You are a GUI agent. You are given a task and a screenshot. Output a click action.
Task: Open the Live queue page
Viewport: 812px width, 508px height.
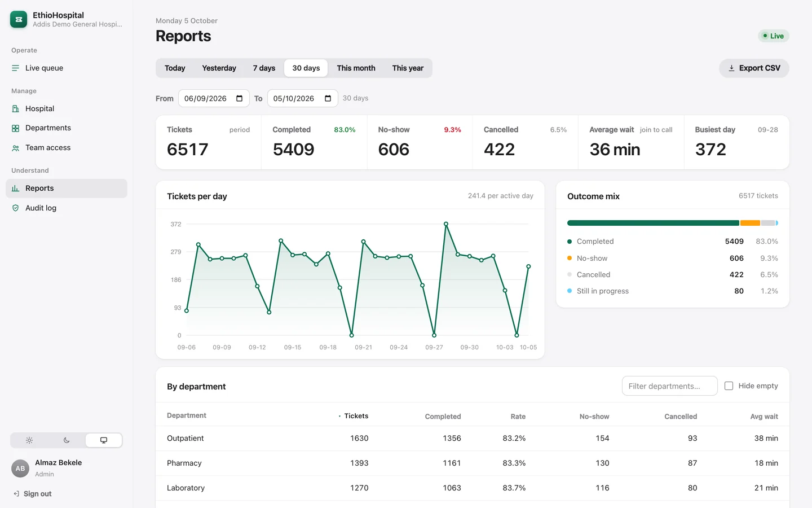67,68
